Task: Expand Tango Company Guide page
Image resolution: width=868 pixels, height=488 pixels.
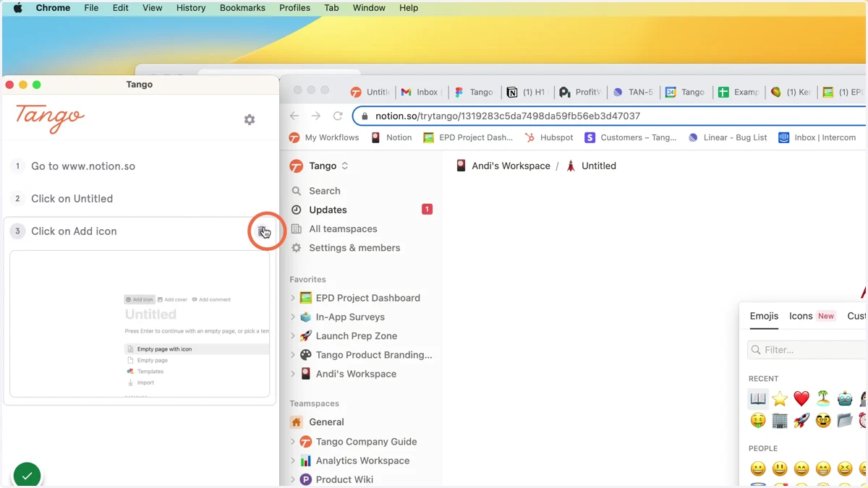Action: pyautogui.click(x=293, y=442)
